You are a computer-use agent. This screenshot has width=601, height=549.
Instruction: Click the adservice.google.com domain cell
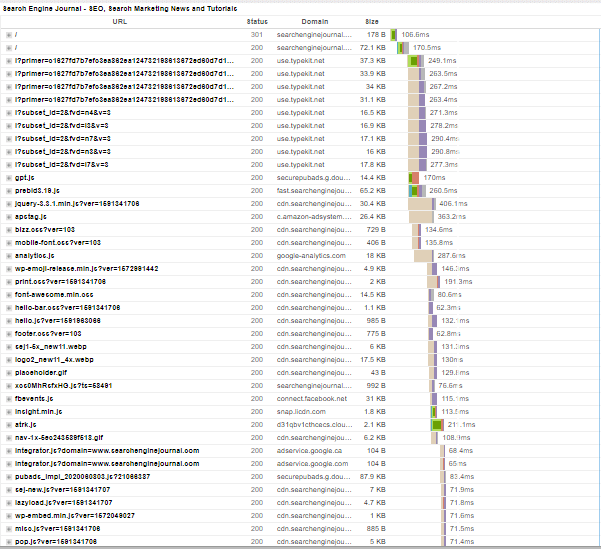coord(312,464)
